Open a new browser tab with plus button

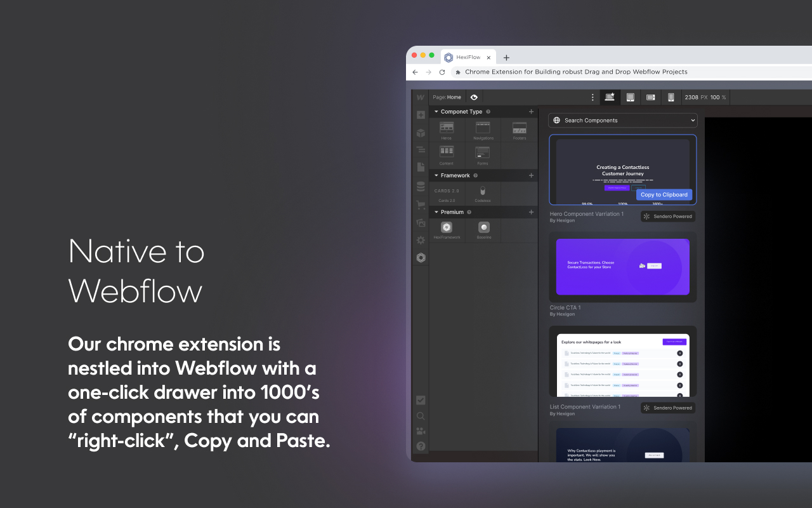(x=506, y=58)
